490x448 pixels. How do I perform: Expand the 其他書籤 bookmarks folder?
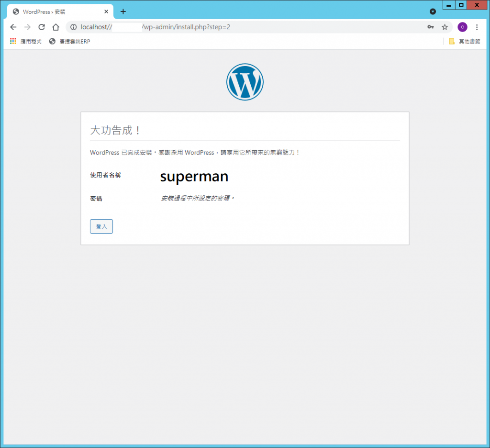click(464, 42)
